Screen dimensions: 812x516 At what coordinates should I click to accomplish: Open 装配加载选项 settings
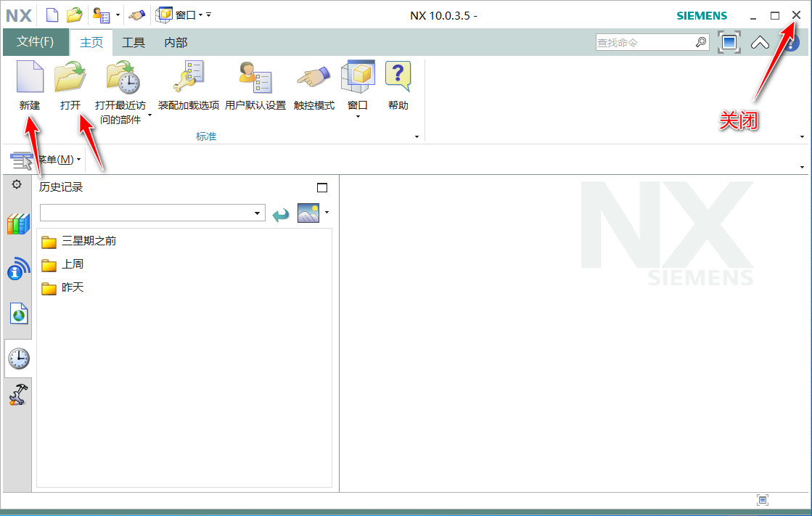[x=189, y=85]
